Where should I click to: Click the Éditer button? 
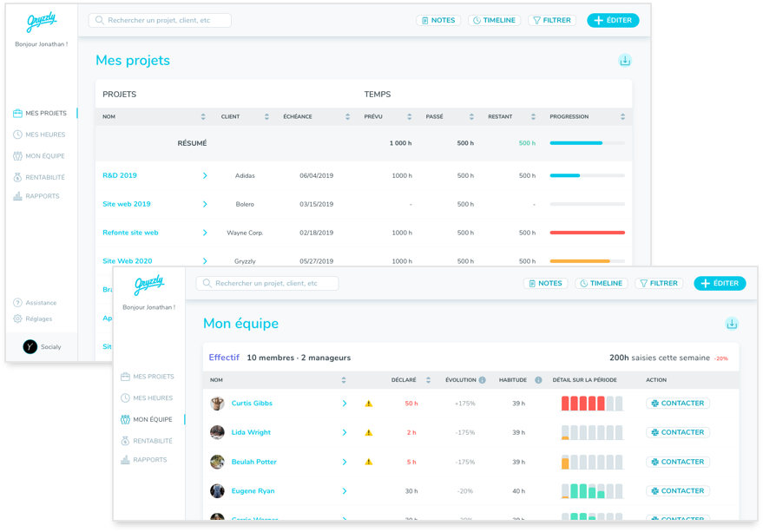point(720,283)
